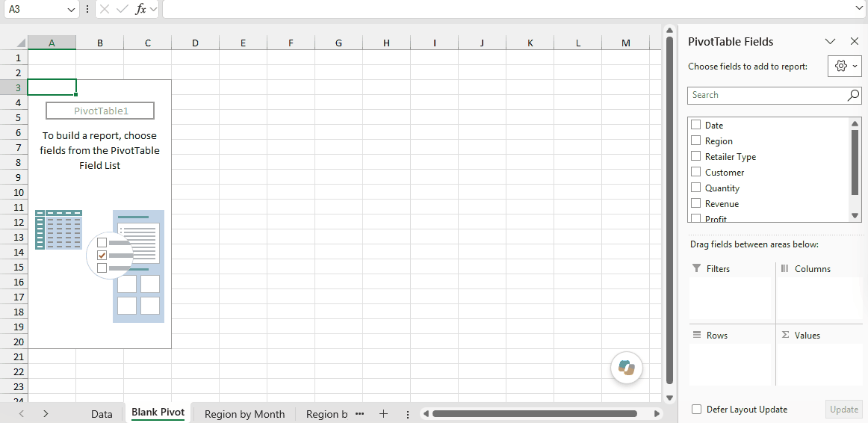Open PivotTable Fields tools gear menu
Image resolution: width=868 pixels, height=423 pixels.
pyautogui.click(x=845, y=66)
